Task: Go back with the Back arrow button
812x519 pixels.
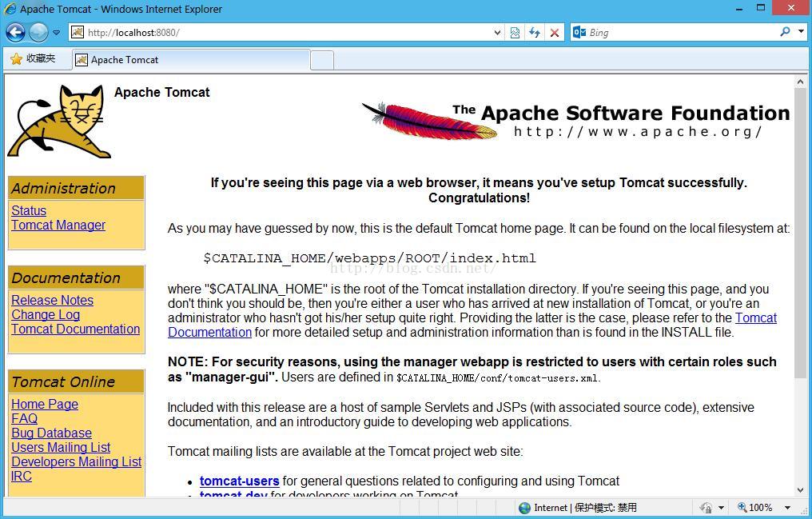Action: click(15, 33)
